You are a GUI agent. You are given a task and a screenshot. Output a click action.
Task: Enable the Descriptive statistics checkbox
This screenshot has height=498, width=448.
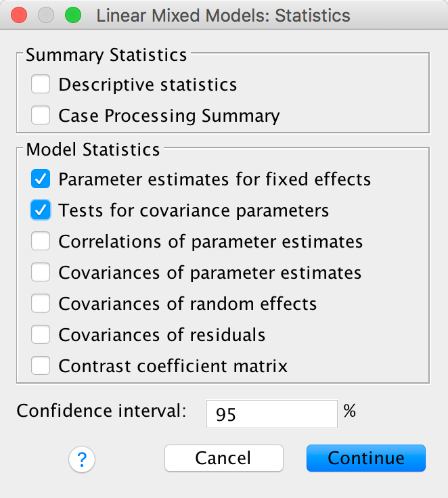41,85
